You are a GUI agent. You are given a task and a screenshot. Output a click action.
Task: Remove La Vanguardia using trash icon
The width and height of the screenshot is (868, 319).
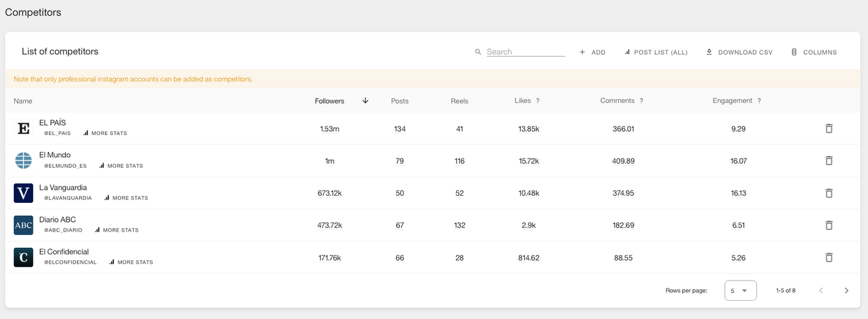[829, 193]
